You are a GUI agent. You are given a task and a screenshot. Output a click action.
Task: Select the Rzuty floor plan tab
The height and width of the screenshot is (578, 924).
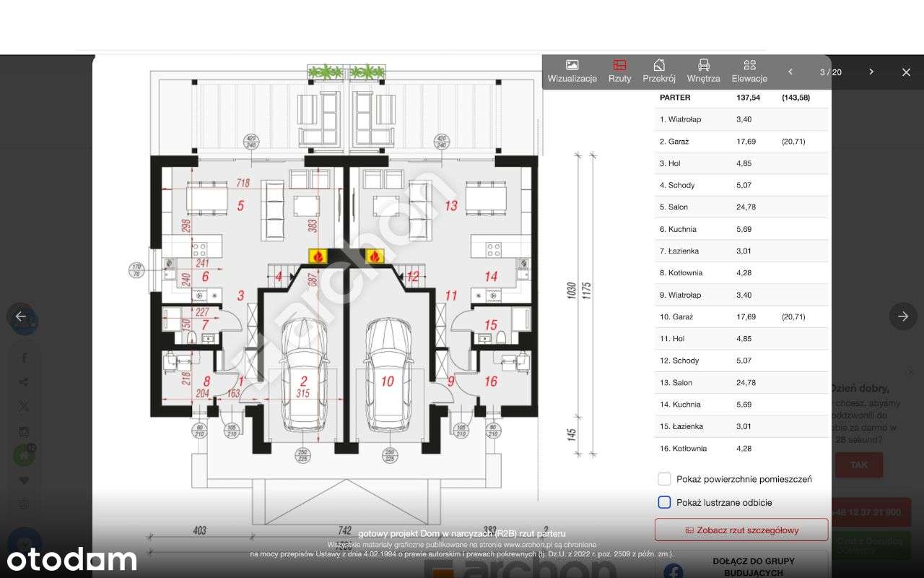tap(619, 71)
